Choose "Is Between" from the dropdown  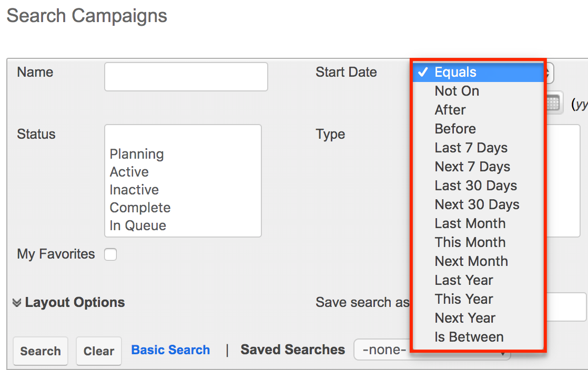coord(469,336)
